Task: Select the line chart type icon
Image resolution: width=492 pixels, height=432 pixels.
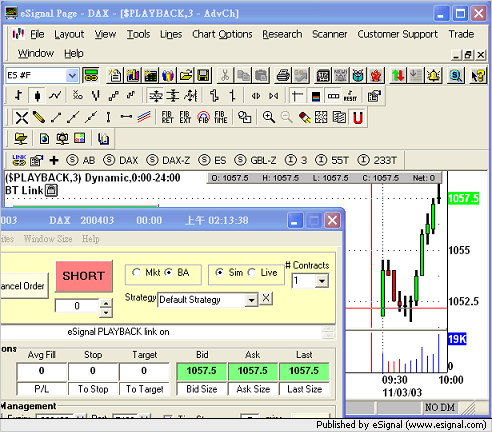Action: point(55,96)
